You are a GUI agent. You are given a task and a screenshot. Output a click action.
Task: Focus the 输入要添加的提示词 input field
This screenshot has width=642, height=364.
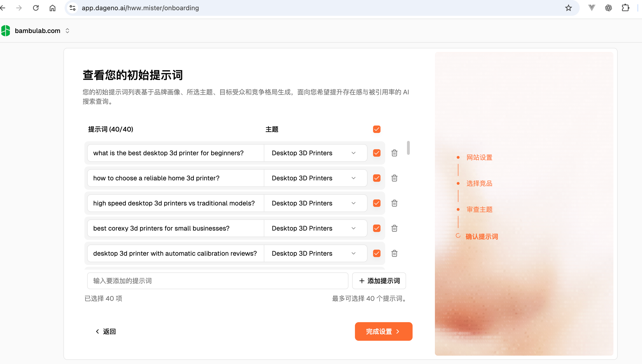pyautogui.click(x=218, y=281)
